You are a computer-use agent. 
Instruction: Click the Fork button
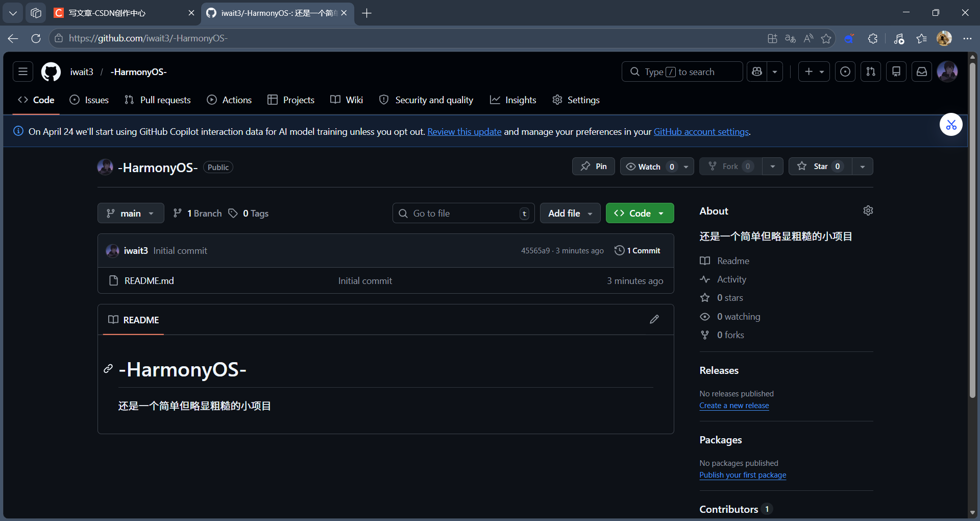(730, 167)
